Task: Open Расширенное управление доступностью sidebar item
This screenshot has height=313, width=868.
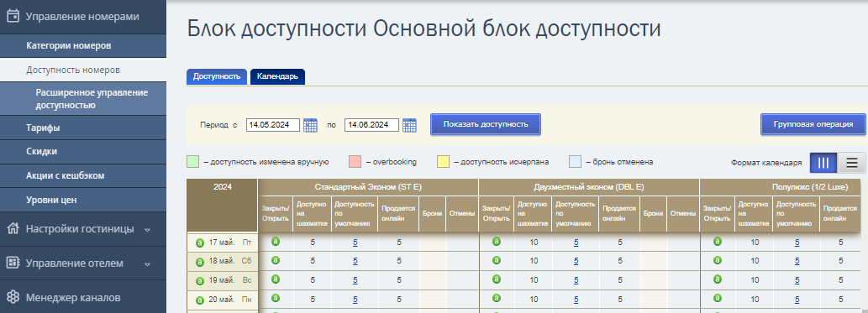Action: click(x=83, y=99)
